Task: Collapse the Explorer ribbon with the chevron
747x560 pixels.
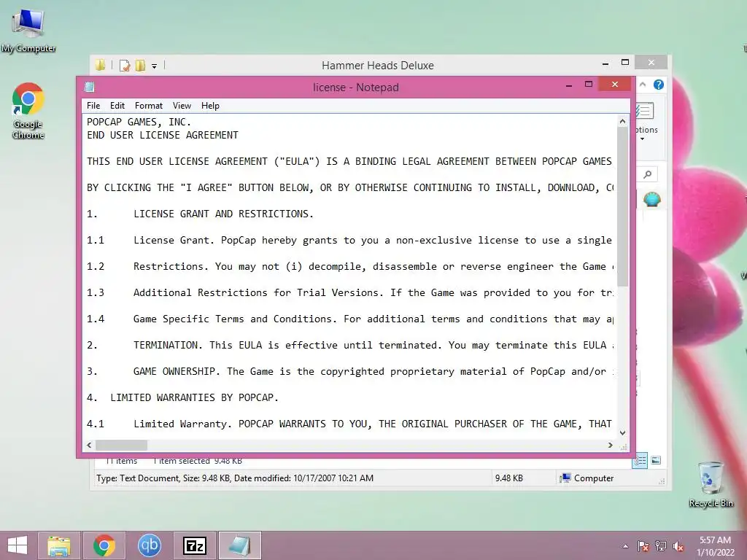Action: pyautogui.click(x=643, y=85)
